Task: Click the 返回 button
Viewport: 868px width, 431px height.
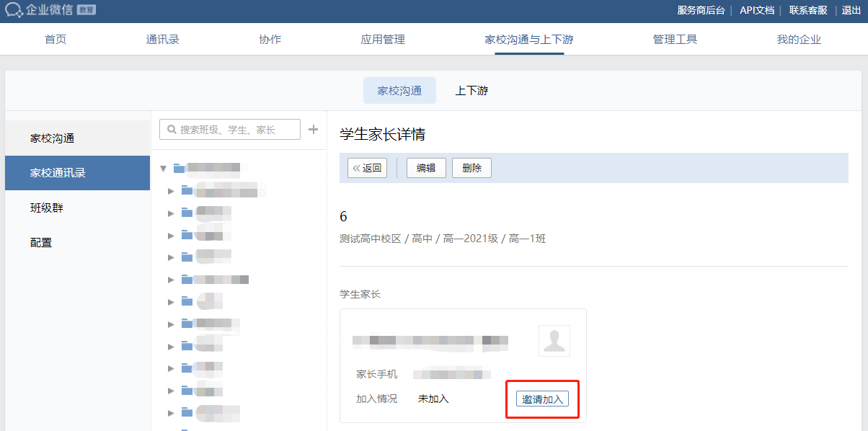Action: (368, 168)
